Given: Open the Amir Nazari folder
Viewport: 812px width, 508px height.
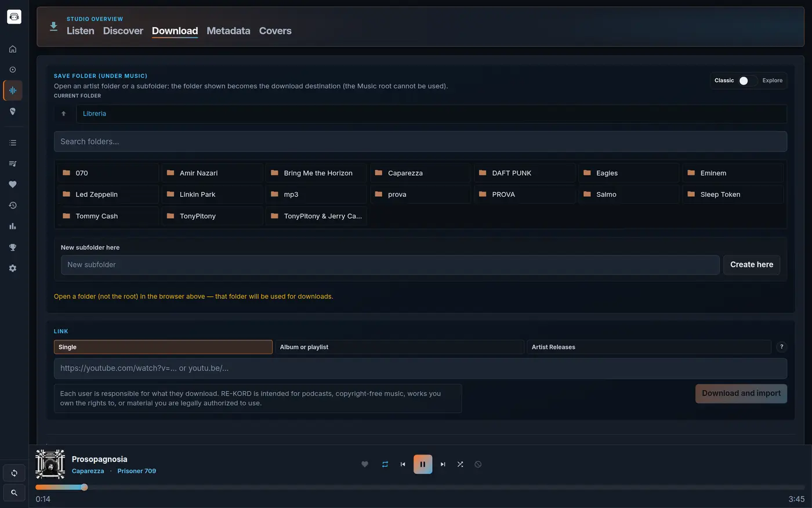Looking at the screenshot, I should pyautogui.click(x=212, y=173).
